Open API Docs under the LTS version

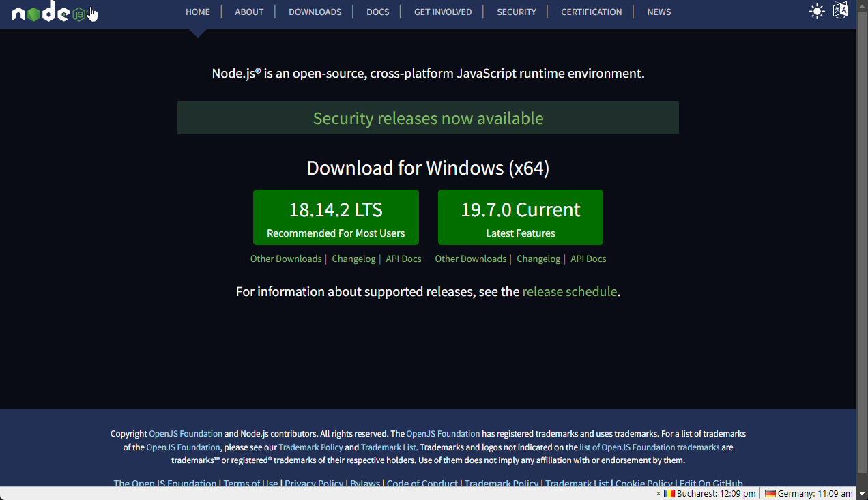pyautogui.click(x=403, y=259)
